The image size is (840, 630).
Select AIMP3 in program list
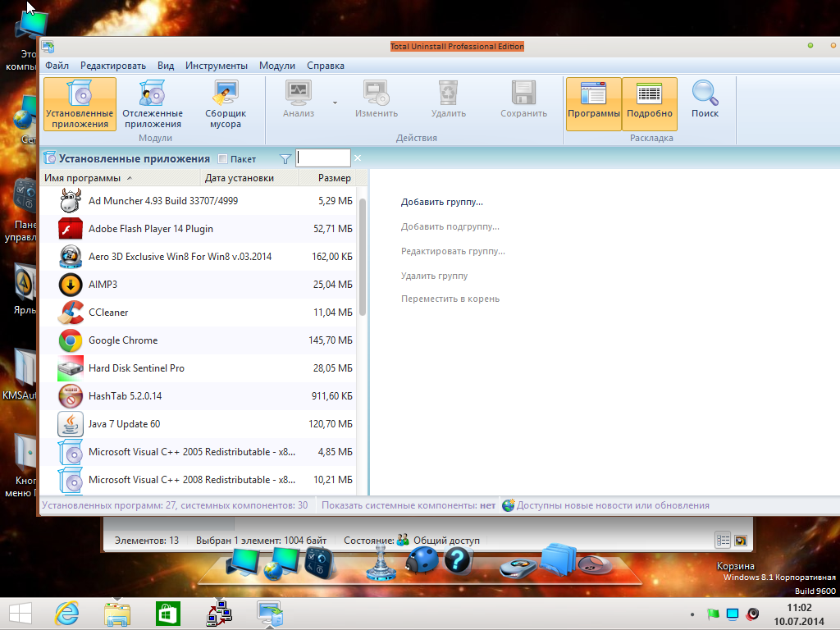(198, 285)
